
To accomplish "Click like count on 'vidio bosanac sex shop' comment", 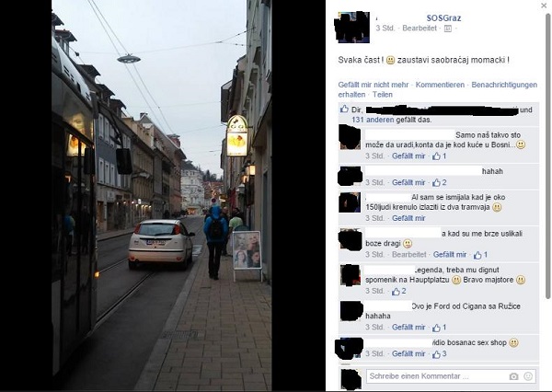I will click(440, 353).
